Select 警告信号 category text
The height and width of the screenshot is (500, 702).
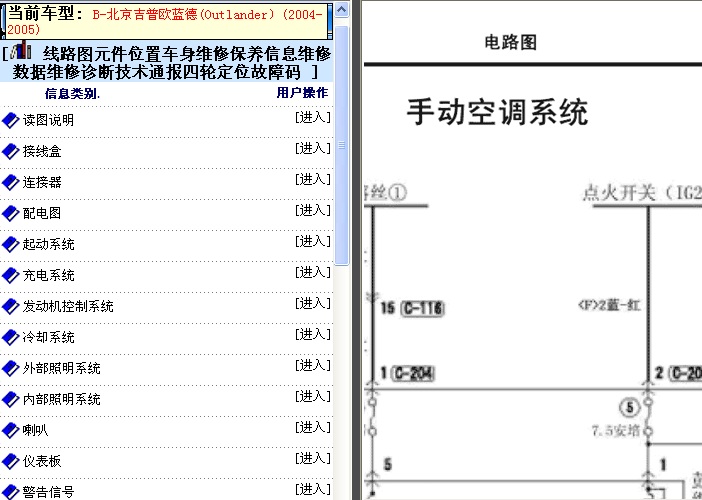coord(48,492)
